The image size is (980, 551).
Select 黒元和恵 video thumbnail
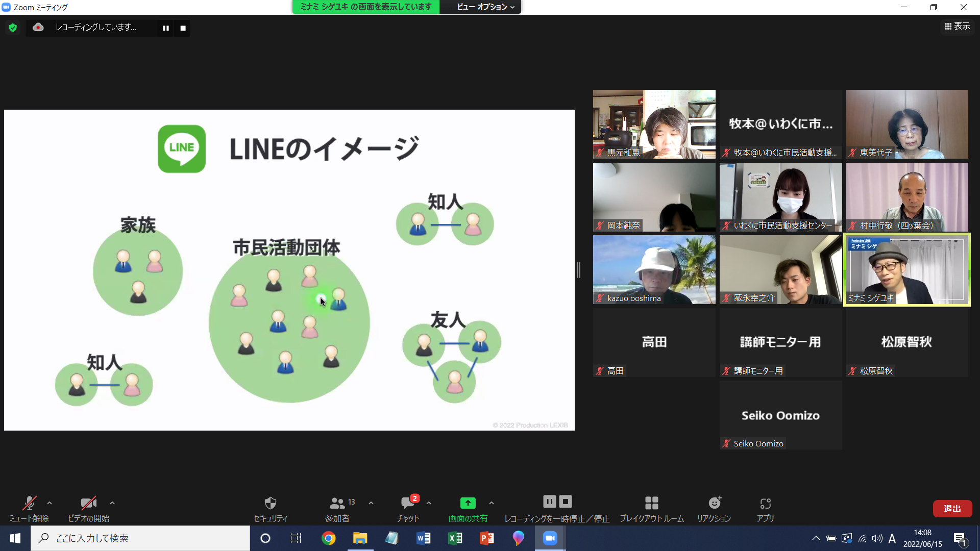click(x=654, y=124)
